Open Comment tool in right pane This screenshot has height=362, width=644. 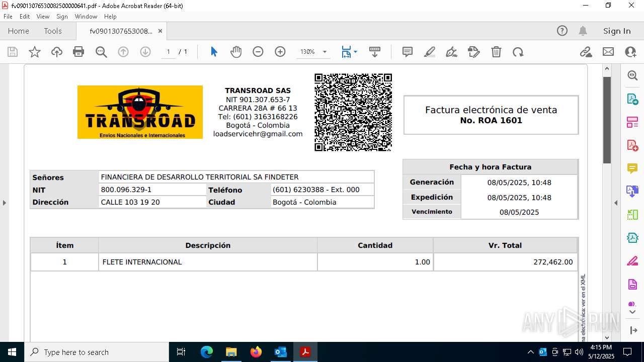pos(632,168)
